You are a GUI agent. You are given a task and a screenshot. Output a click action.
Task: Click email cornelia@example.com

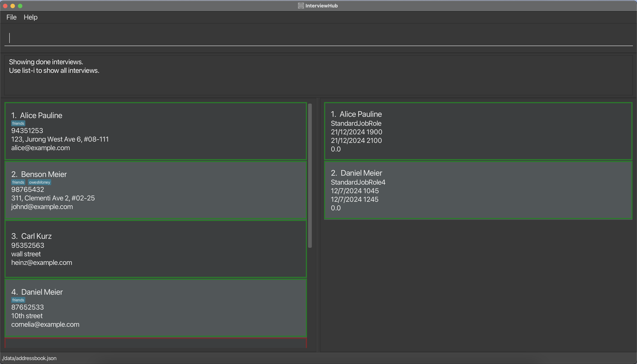[45, 325]
